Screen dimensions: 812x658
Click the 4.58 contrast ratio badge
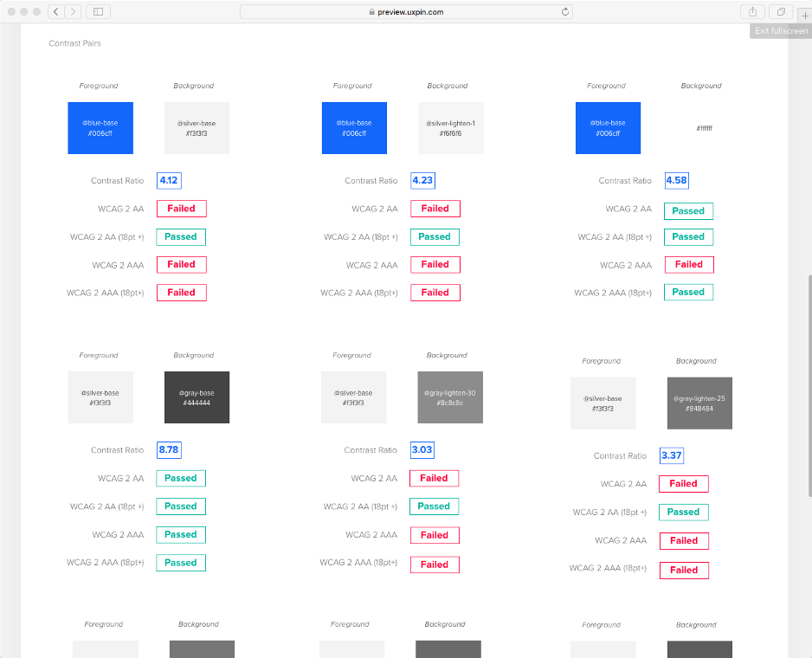pyautogui.click(x=677, y=181)
